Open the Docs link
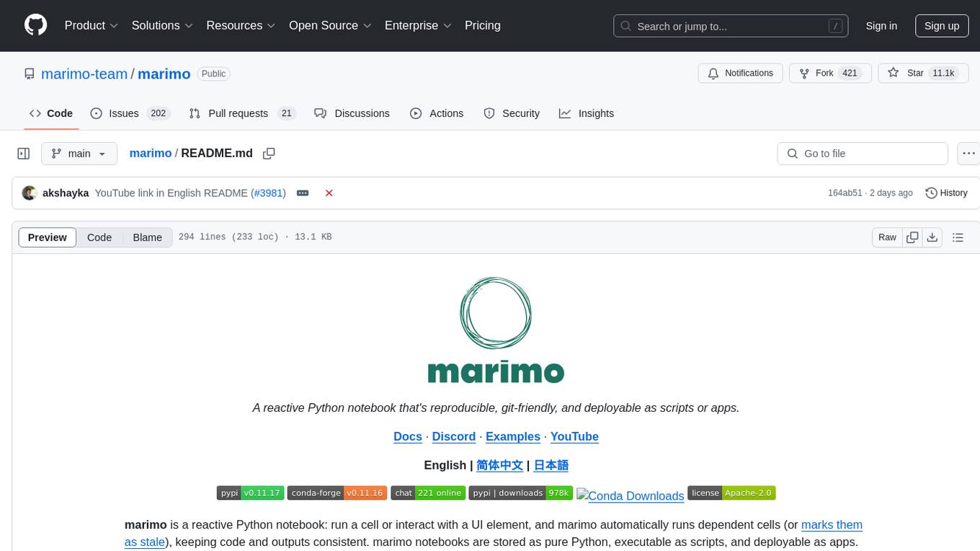 click(x=408, y=436)
